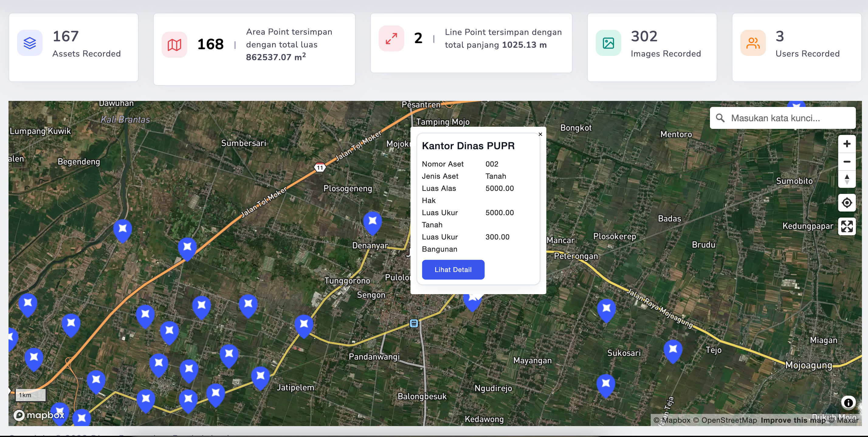Reset map bearing with compass button
The height and width of the screenshot is (437, 868).
point(846,179)
